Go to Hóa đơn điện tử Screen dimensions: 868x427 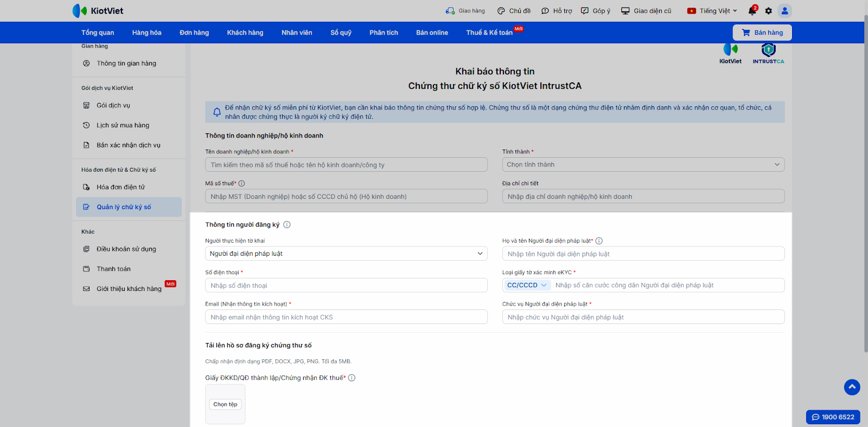pos(121,187)
